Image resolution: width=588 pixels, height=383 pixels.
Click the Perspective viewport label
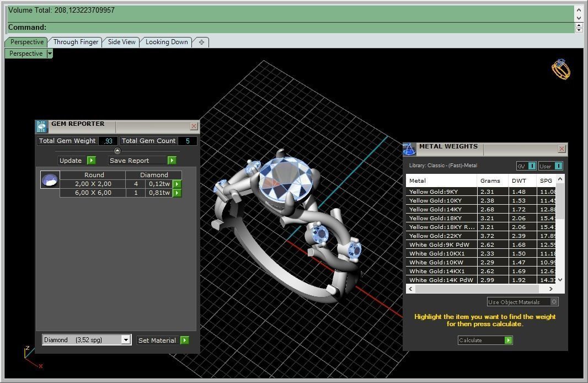click(x=26, y=54)
